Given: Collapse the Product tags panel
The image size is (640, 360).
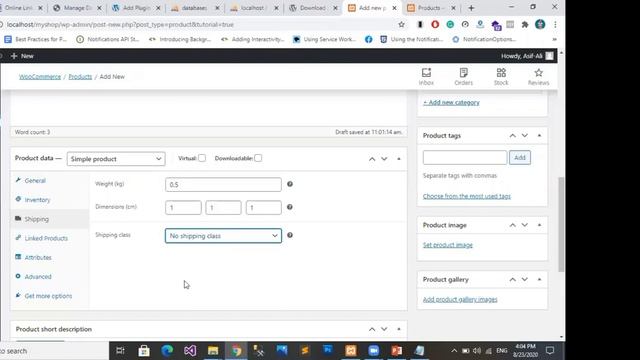Looking at the screenshot, I should [539, 136].
